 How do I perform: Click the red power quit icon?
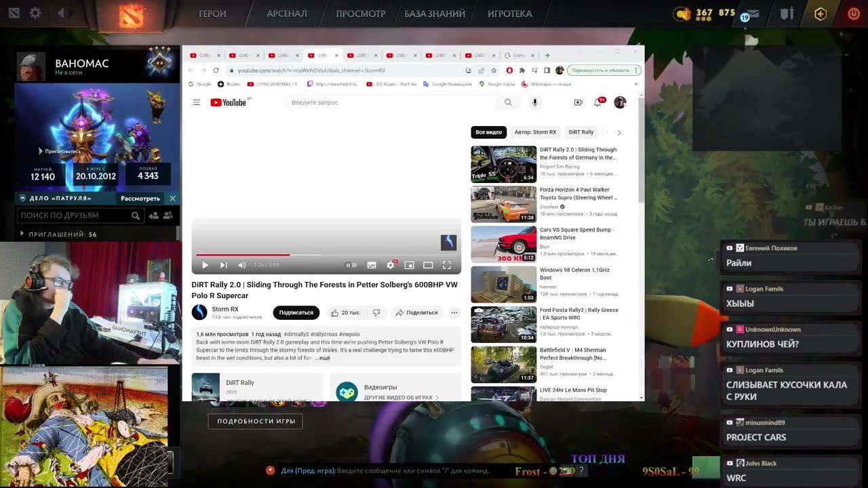tap(854, 14)
